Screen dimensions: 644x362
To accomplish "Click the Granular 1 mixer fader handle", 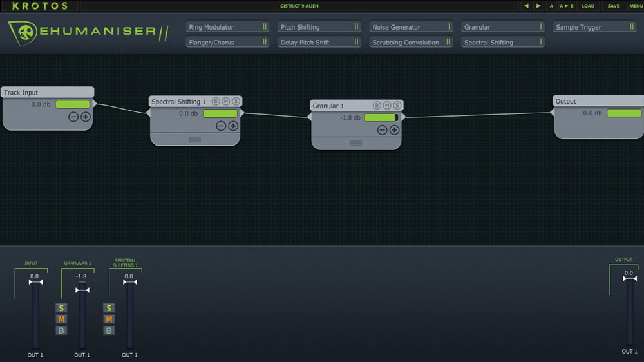I will [x=82, y=290].
